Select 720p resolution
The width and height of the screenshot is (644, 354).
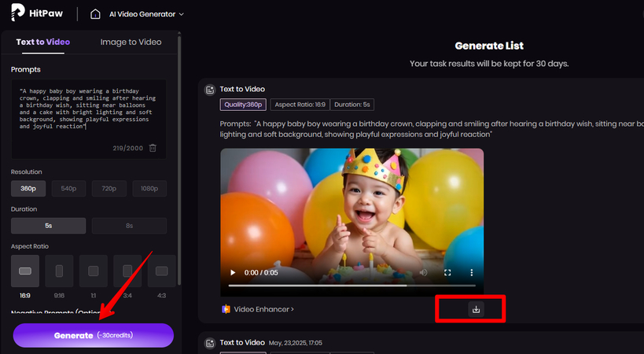click(109, 189)
